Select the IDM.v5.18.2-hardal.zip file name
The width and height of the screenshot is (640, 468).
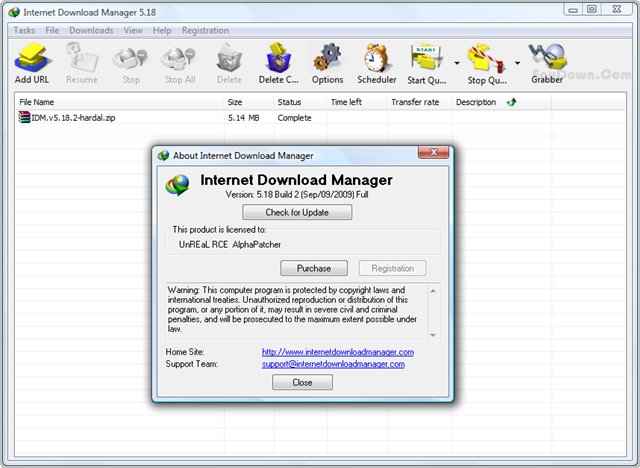(73, 118)
